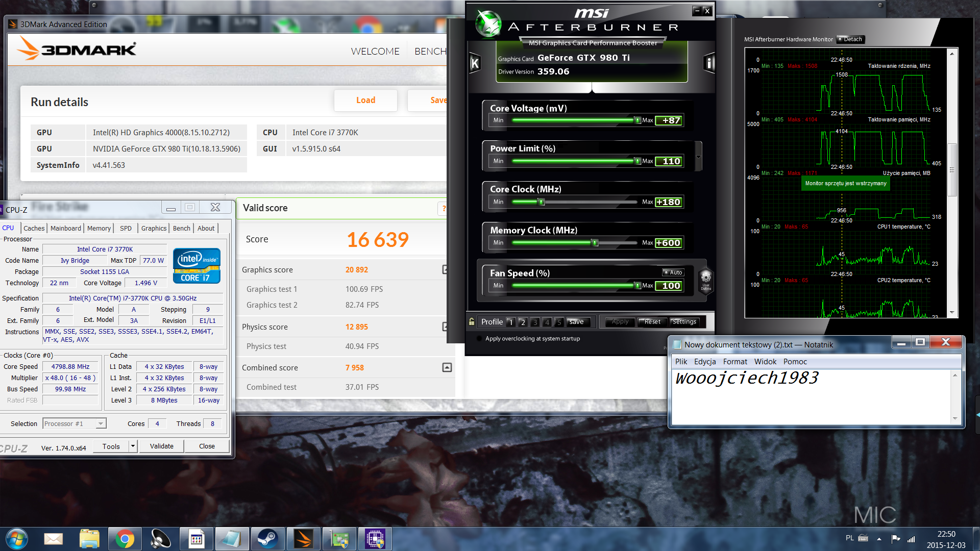Switch to Notepad taskbar icon
Image resolution: width=980 pixels, height=551 pixels.
click(x=232, y=539)
